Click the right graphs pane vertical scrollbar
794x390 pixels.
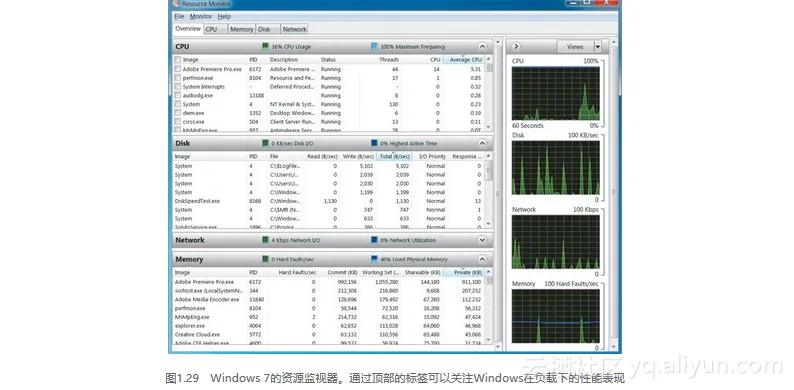(614, 195)
